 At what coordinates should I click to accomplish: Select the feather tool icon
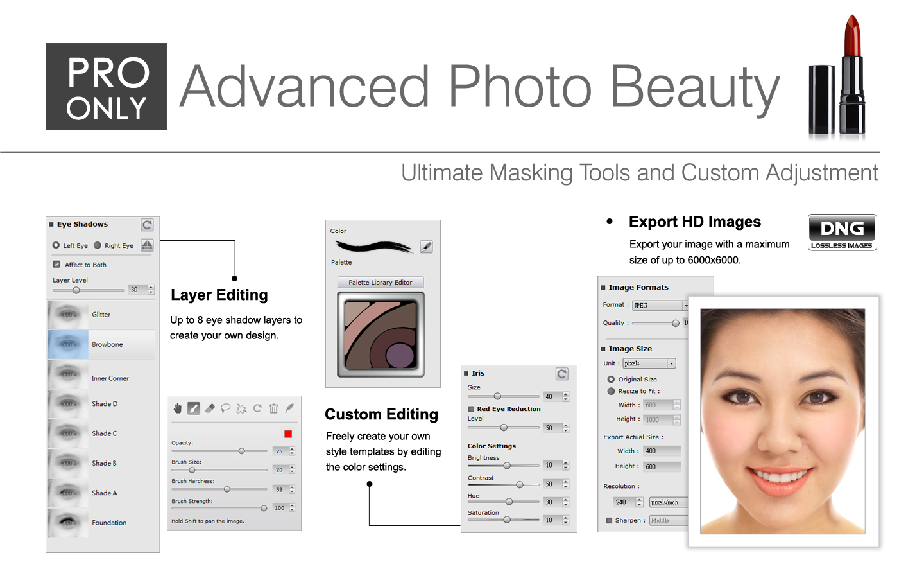pyautogui.click(x=289, y=408)
